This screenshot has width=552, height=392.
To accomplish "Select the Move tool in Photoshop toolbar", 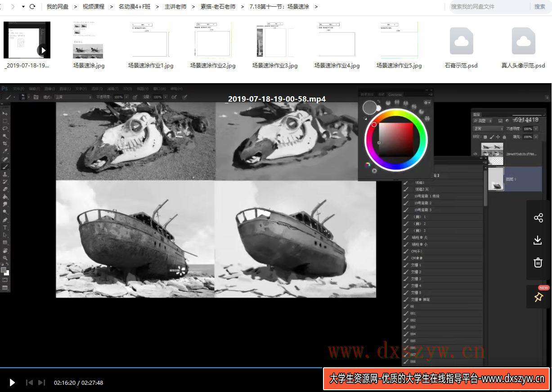I will click(5, 113).
